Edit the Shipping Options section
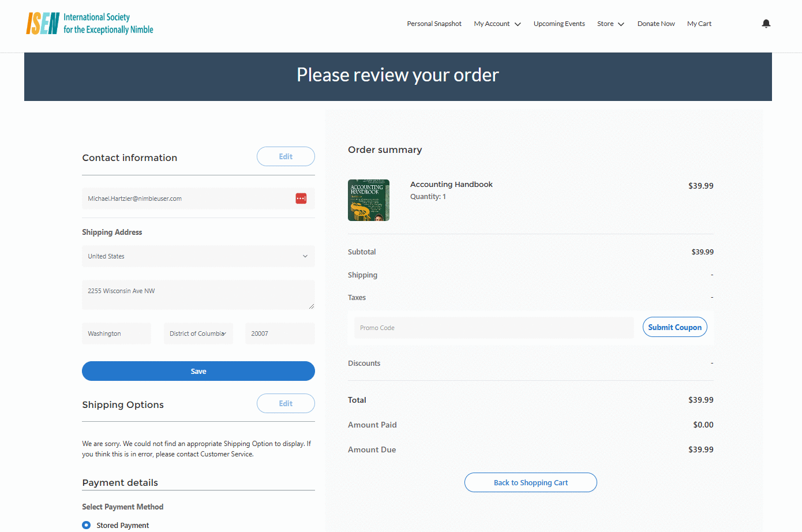 (286, 403)
